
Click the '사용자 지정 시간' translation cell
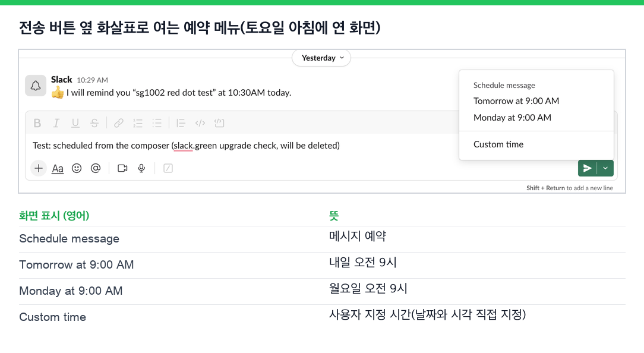click(427, 315)
